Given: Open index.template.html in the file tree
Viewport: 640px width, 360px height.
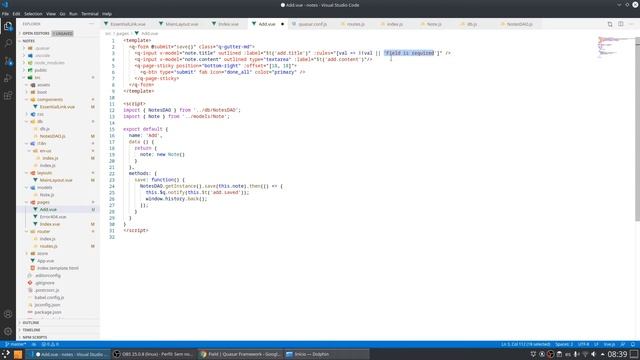Looking at the screenshot, I should [58, 268].
